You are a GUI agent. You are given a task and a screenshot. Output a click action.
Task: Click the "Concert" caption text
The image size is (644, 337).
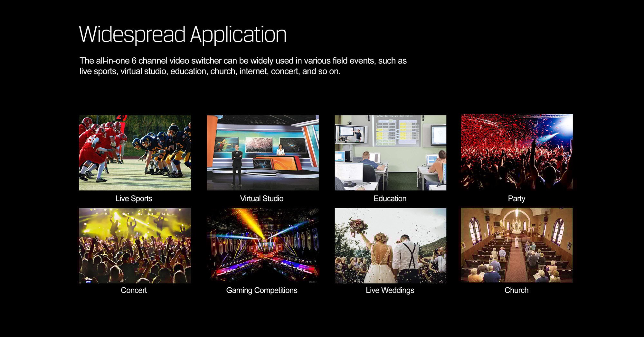point(134,290)
